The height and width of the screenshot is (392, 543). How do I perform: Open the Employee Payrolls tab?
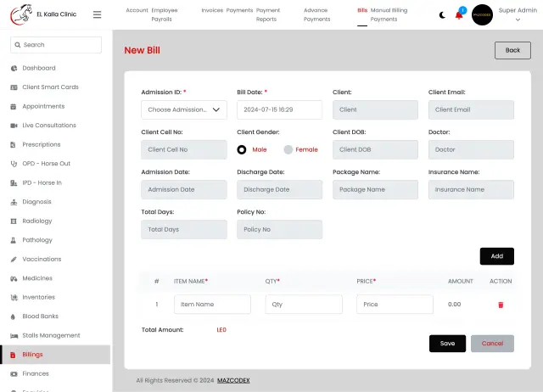tap(164, 15)
